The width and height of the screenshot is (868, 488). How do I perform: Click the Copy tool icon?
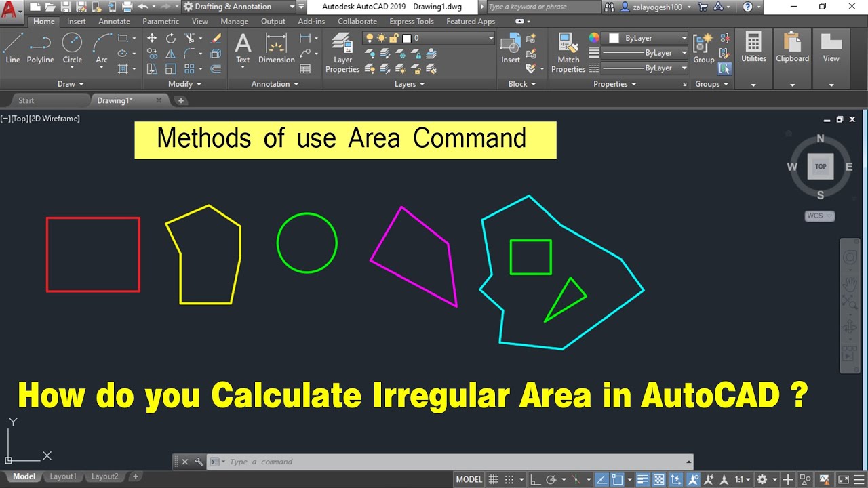[152, 54]
